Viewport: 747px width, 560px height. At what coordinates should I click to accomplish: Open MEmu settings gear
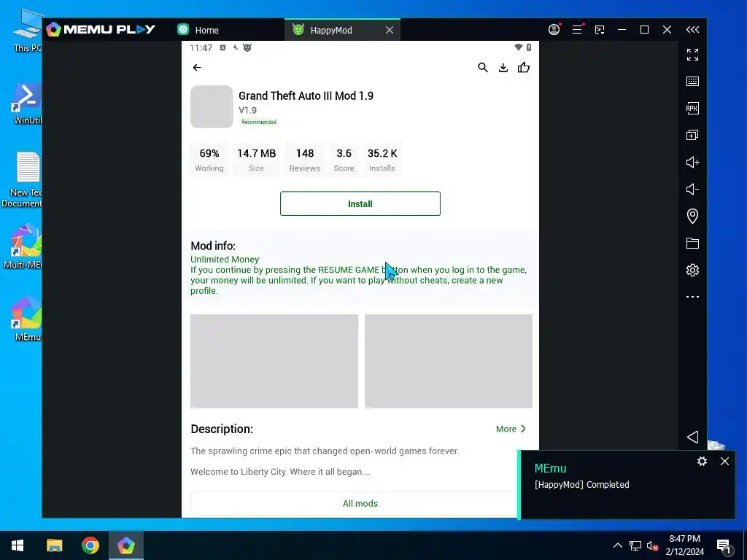(692, 270)
